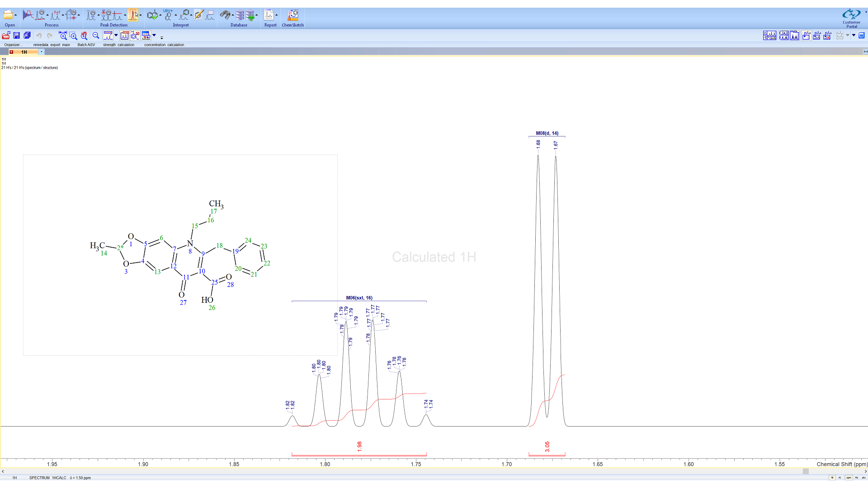Click the zoom out magnifier

click(x=96, y=35)
